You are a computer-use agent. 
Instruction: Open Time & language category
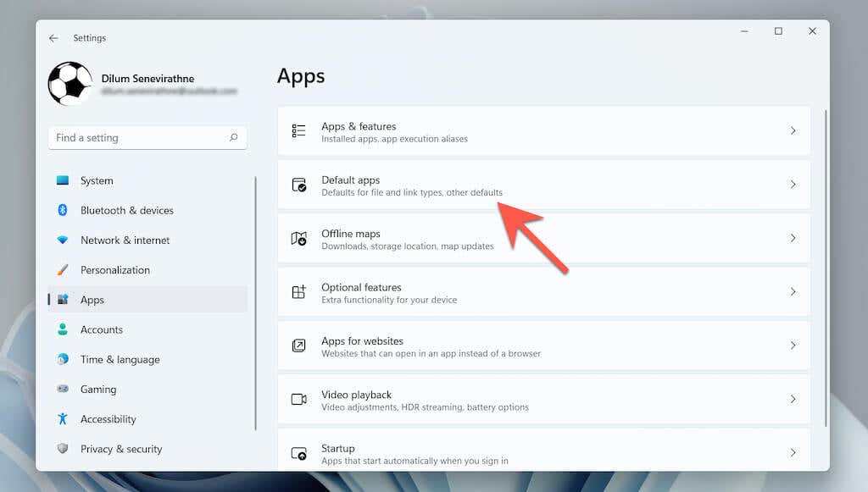click(120, 360)
